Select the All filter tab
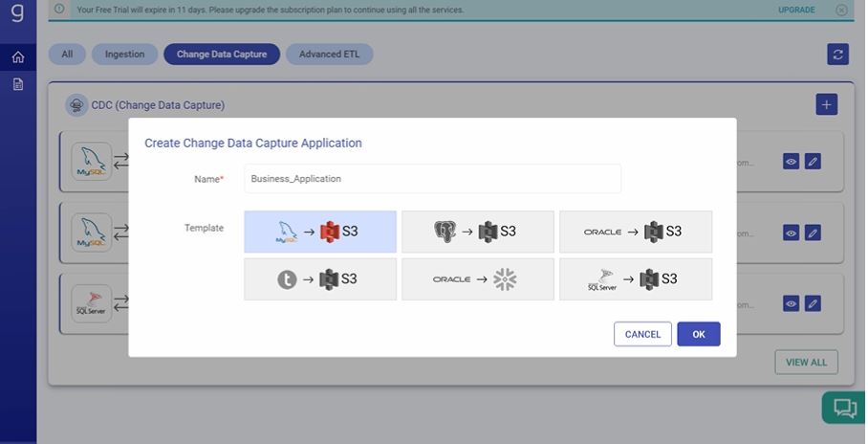The image size is (868, 444). [x=67, y=55]
